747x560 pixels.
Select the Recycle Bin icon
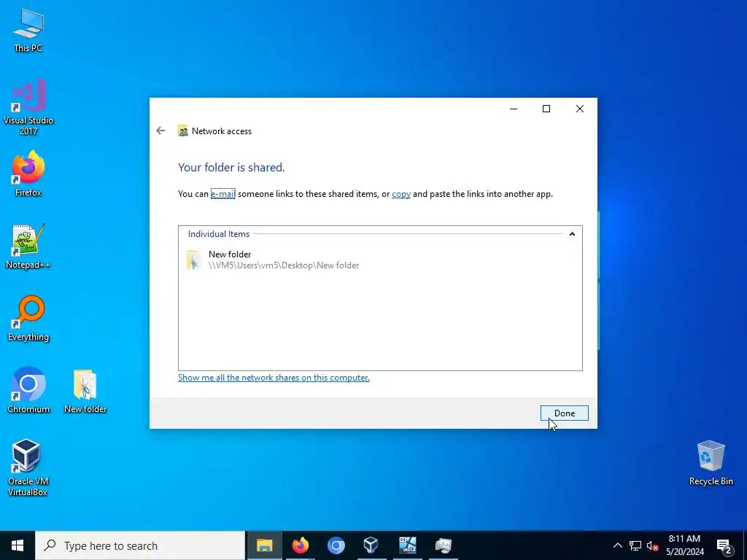tap(711, 463)
